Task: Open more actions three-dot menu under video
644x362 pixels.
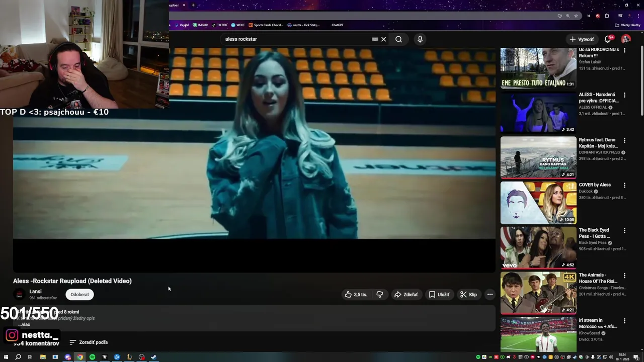Action: coord(490,295)
